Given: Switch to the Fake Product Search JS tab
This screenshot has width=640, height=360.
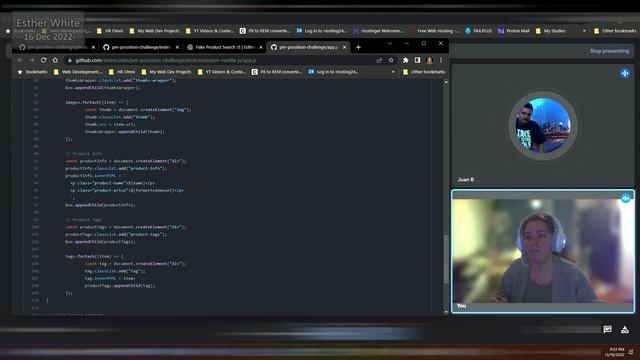Looking at the screenshot, I should tap(224, 47).
